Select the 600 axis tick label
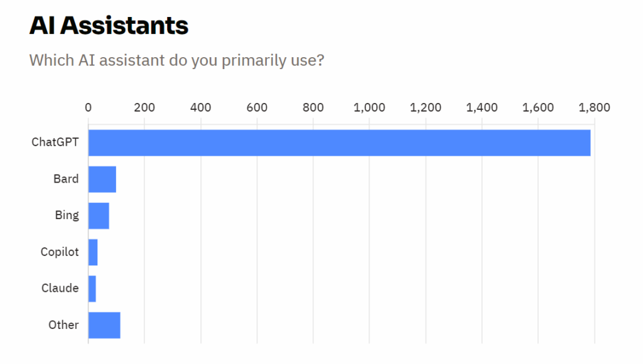 [x=257, y=107]
